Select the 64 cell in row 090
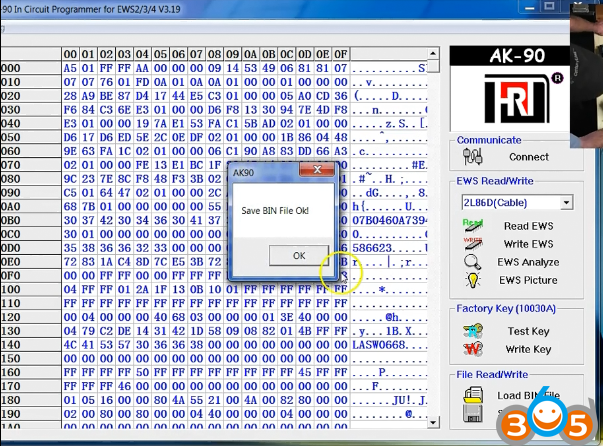 [x=106, y=193]
